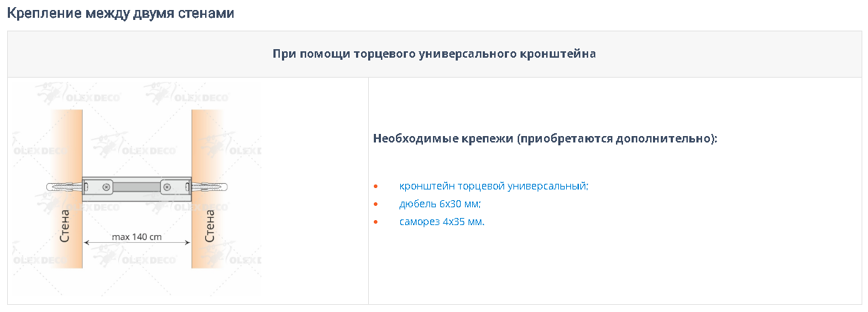Click the Крепление между двумя стенами heading

pos(120,14)
